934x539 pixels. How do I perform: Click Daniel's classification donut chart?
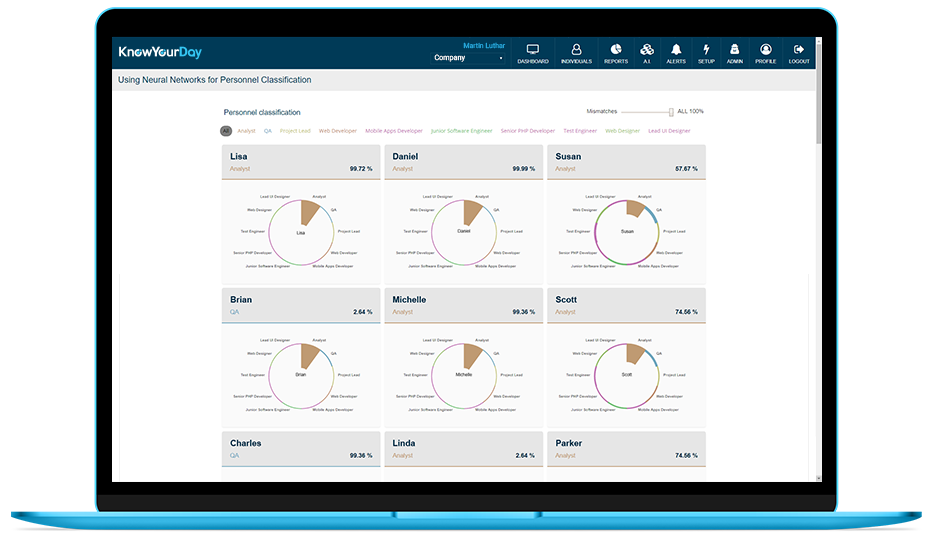(463, 232)
